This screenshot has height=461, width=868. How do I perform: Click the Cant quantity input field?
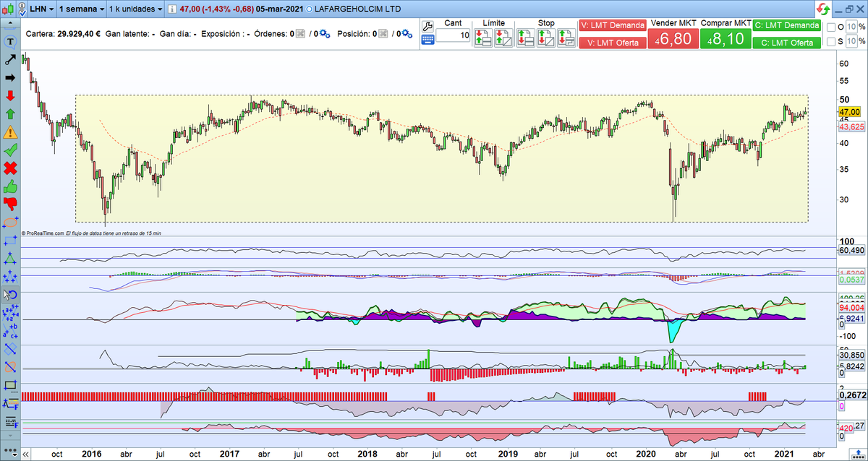point(453,35)
